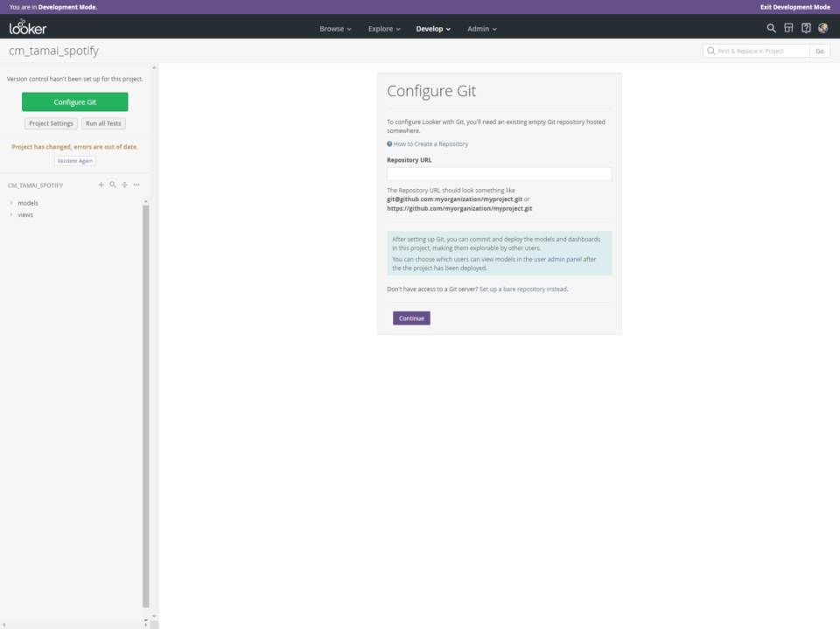Open your user account avatar menu
Screen dimensions: 840x629
click(x=822, y=28)
